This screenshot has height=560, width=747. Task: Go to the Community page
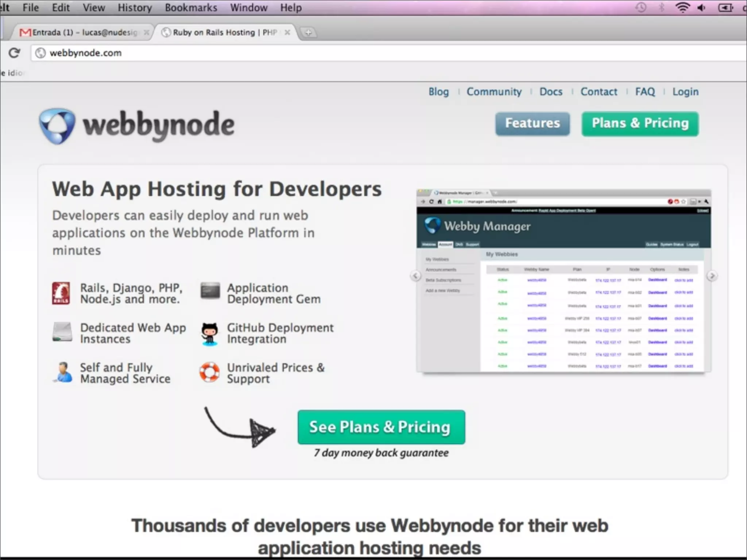(x=494, y=92)
